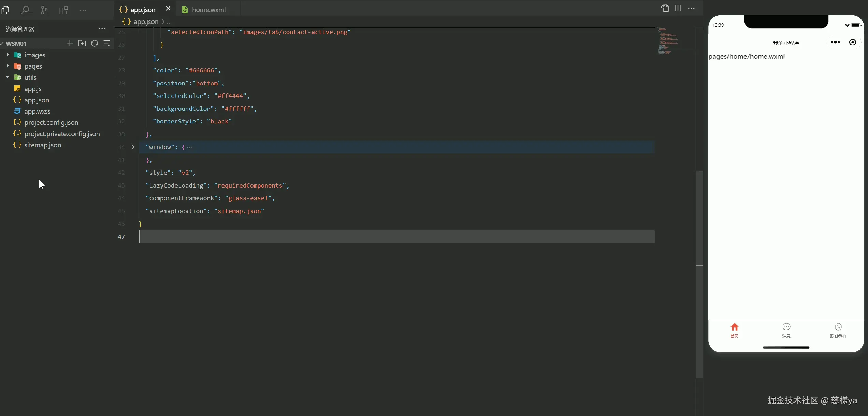This screenshot has width=868, height=416.
Task: Click "position" key on line 29
Action: (x=171, y=83)
